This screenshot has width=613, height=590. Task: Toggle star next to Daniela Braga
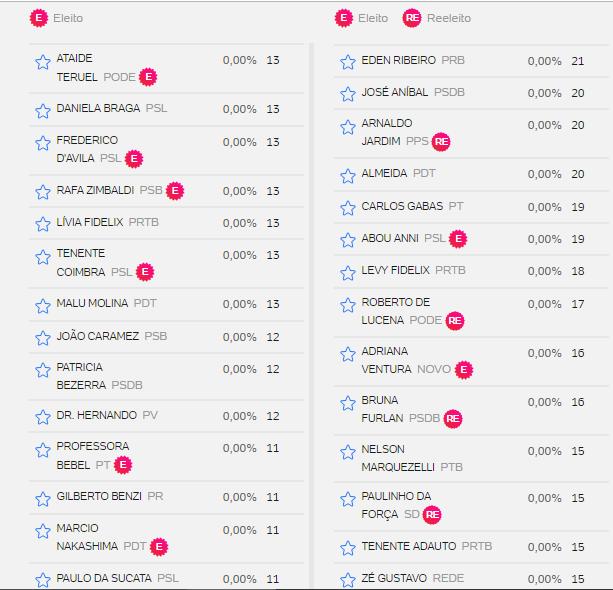coord(43,110)
